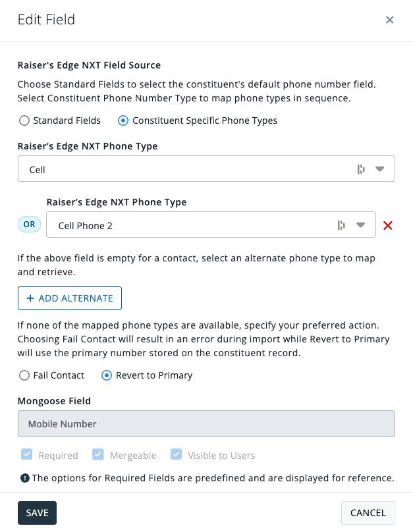Remove the Cell Phone 2 alternate row
This screenshot has height=532, width=413.
pyautogui.click(x=388, y=225)
